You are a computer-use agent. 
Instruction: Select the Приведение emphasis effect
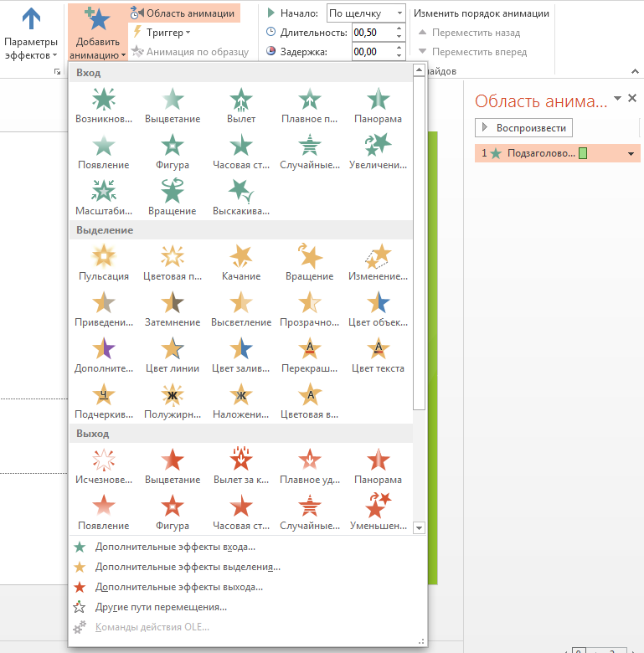[104, 309]
